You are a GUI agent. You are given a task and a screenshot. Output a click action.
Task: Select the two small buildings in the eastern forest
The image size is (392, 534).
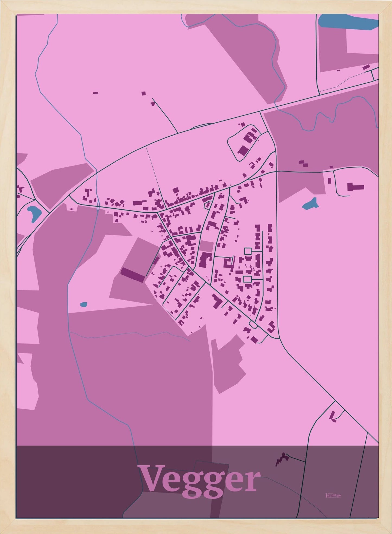tap(304, 163)
